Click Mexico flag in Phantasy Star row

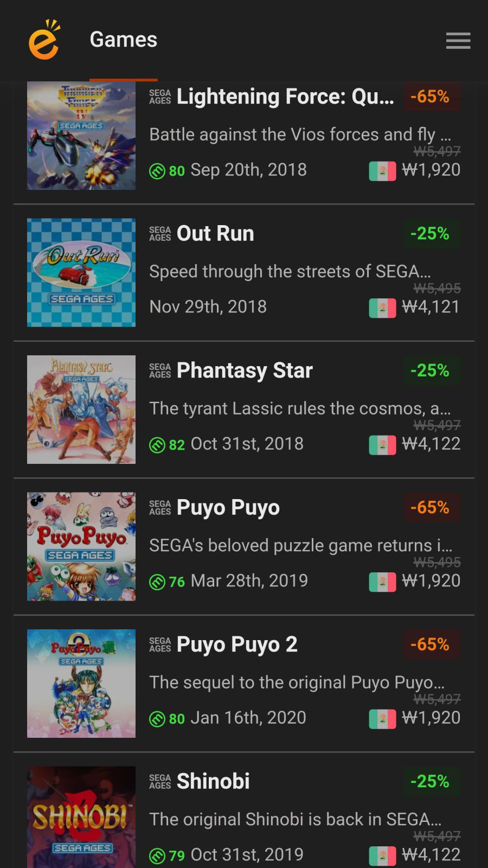382,445
